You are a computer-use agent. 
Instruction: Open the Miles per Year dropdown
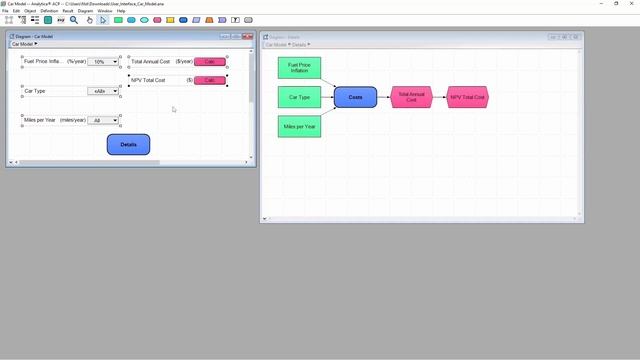click(103, 120)
